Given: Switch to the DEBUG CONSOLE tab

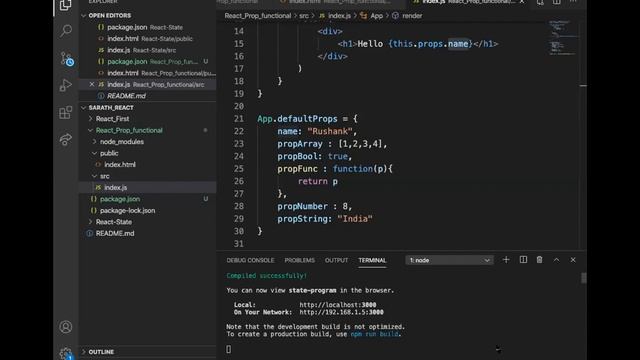Looking at the screenshot, I should 250,260.
